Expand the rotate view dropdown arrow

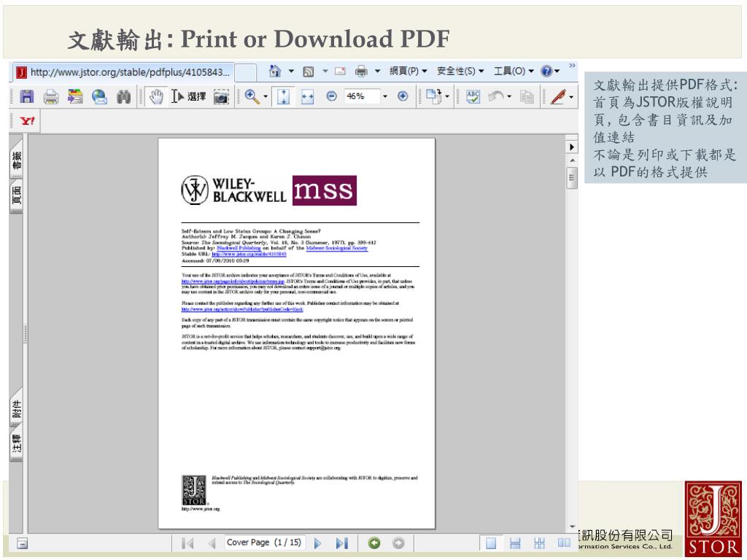click(447, 97)
